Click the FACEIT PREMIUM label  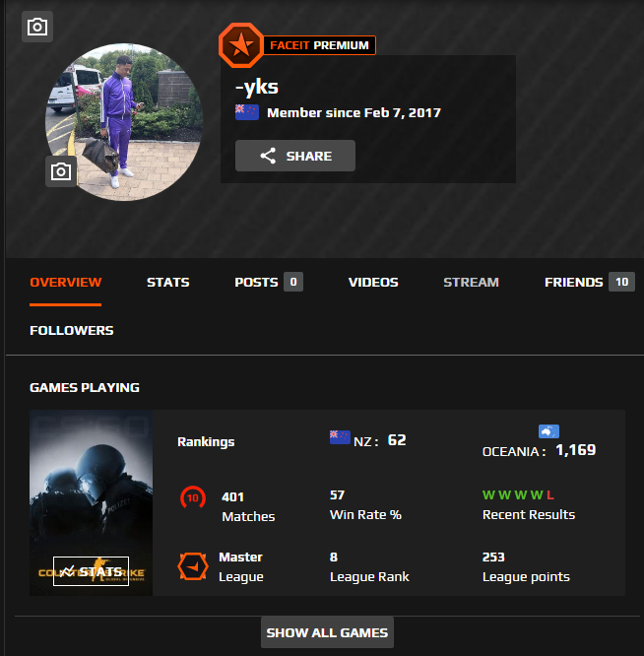point(319,45)
